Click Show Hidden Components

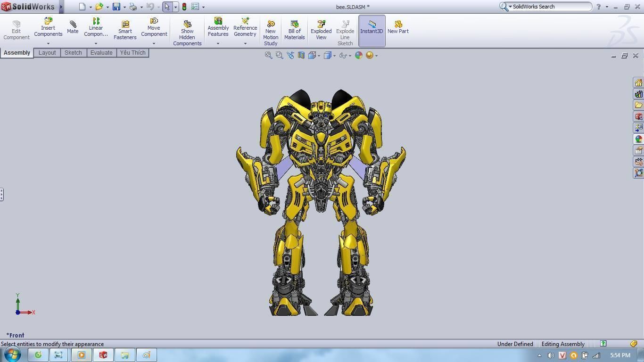187,33
